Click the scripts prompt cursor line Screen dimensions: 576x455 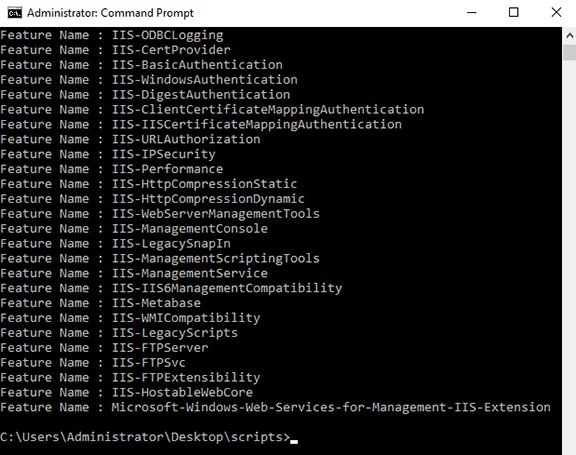149,437
